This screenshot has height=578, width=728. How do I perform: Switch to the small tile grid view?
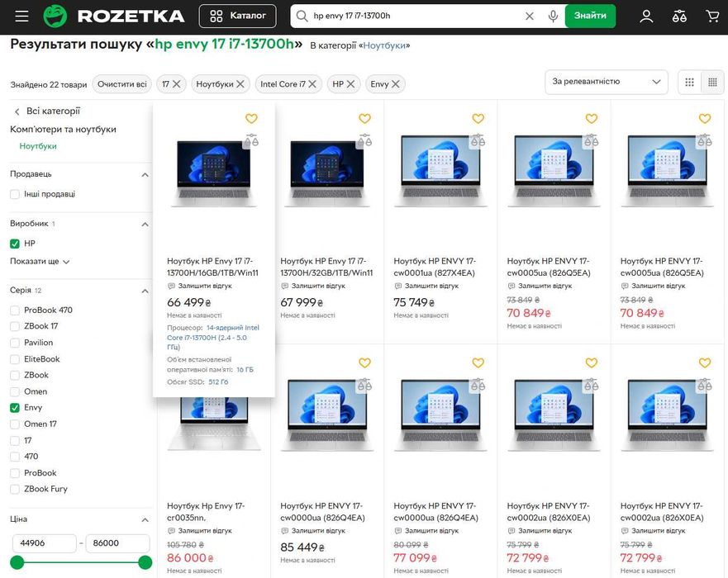tap(712, 82)
